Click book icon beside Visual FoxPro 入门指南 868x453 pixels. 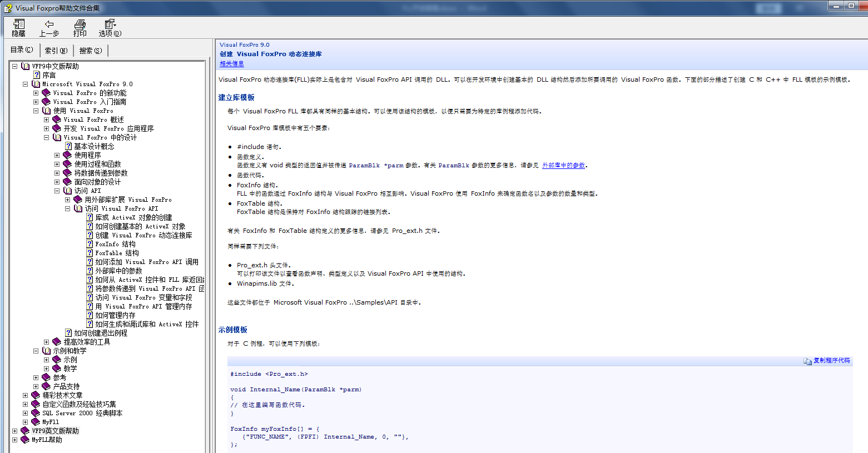coord(46,102)
